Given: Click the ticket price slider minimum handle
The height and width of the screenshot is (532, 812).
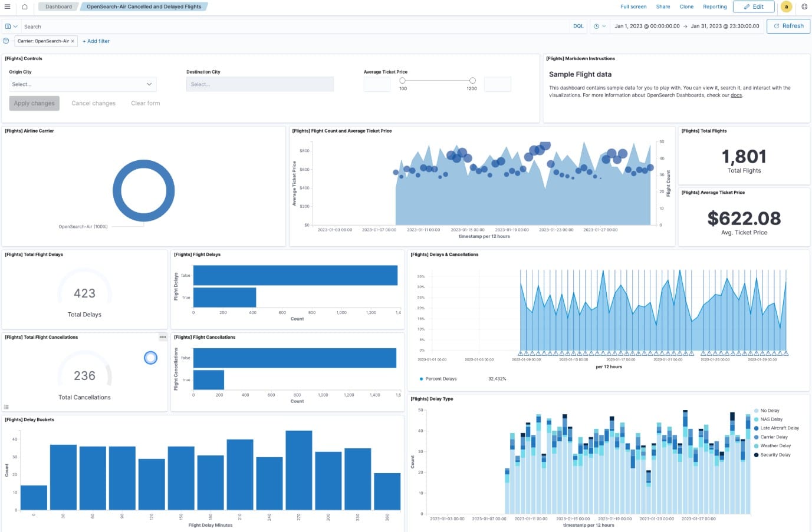Looking at the screenshot, I should (403, 80).
